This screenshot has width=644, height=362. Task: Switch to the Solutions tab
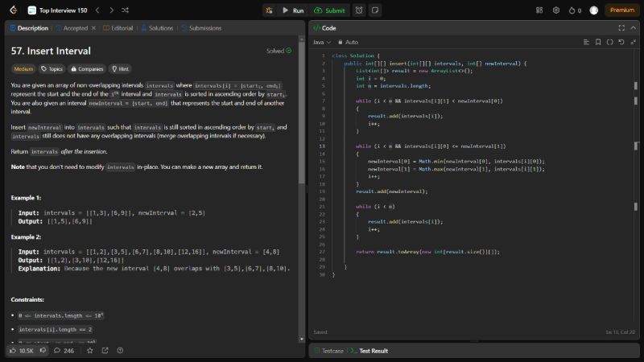pyautogui.click(x=157, y=28)
